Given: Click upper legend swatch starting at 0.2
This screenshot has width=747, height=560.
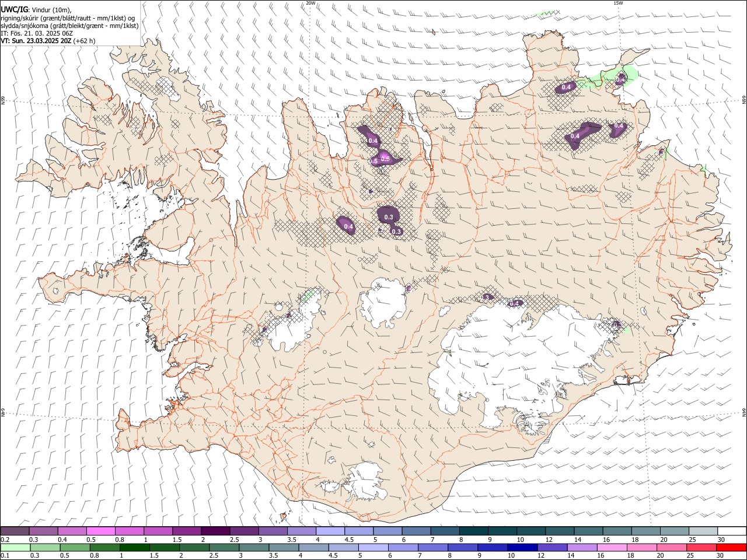Looking at the screenshot, I should point(15,531).
